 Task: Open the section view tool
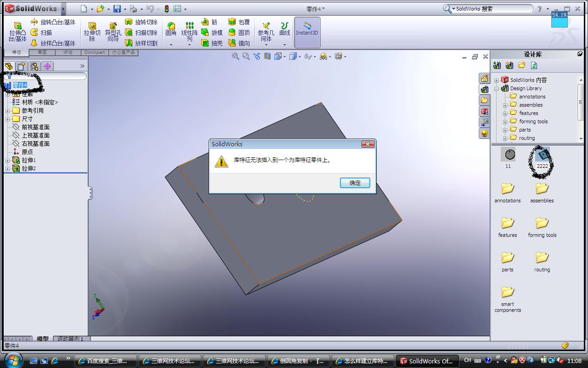coord(267,56)
